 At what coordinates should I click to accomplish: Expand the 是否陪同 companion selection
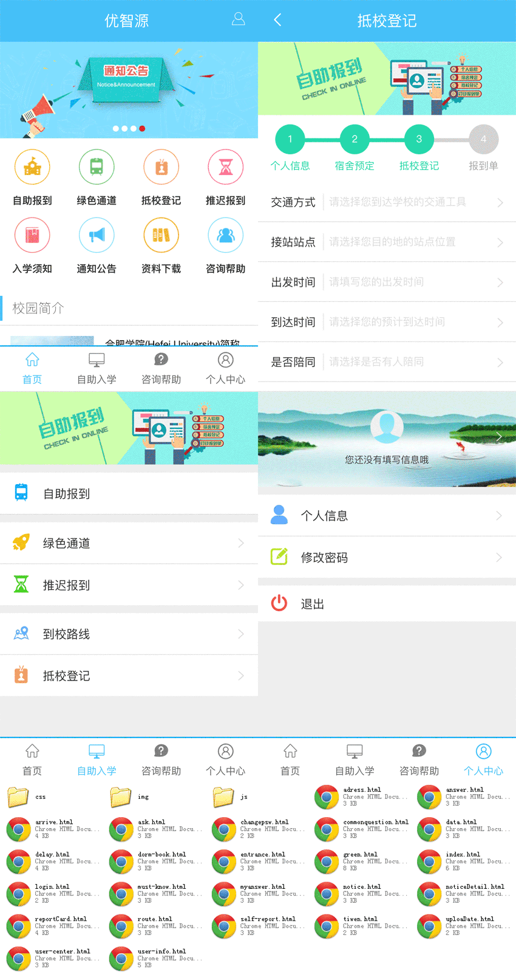[387, 362]
